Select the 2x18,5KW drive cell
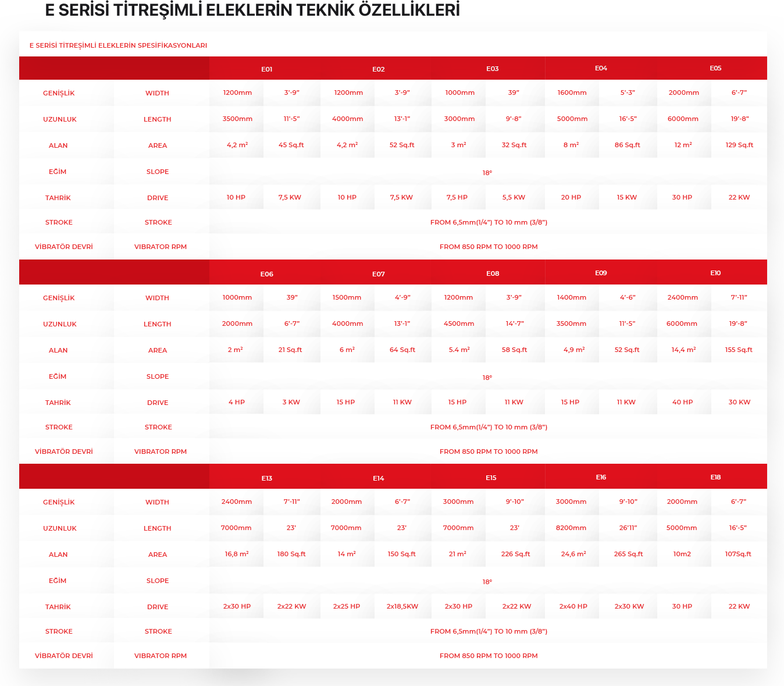This screenshot has height=686, width=784. tap(402, 606)
